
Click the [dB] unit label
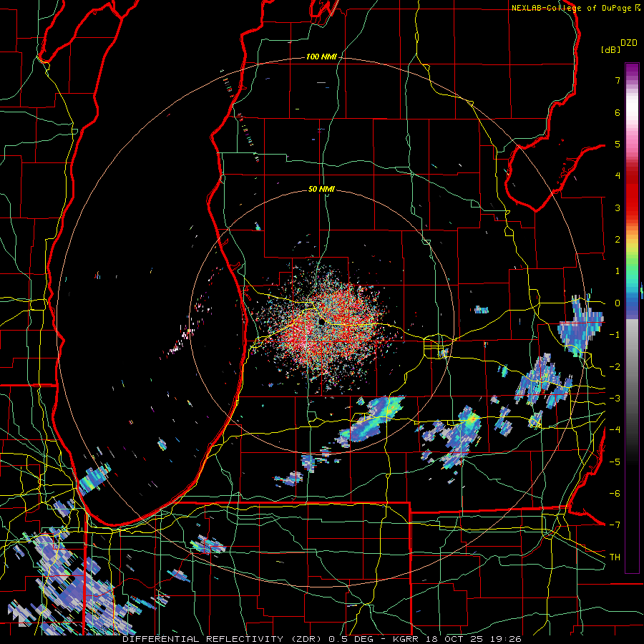610,49
